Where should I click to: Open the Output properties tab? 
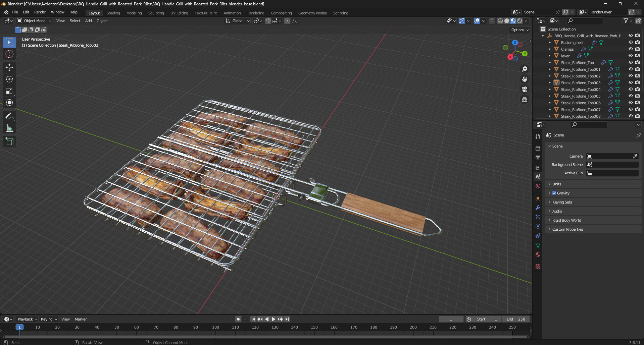538,158
